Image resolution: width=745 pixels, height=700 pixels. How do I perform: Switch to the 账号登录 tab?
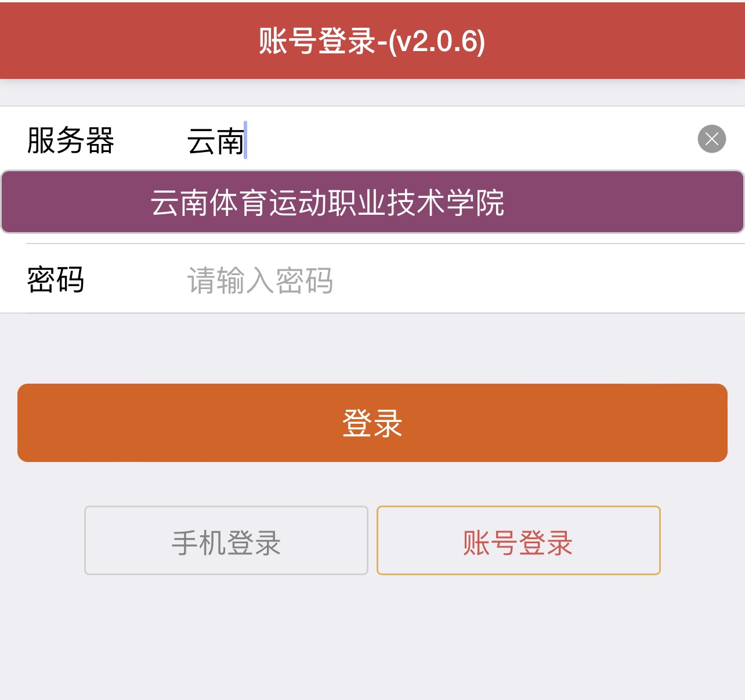[x=518, y=540]
